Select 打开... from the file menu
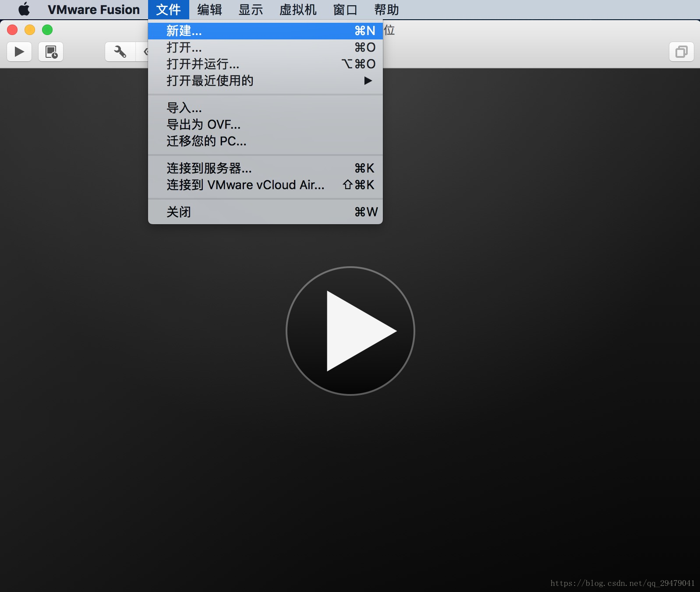The width and height of the screenshot is (700, 592). point(265,47)
